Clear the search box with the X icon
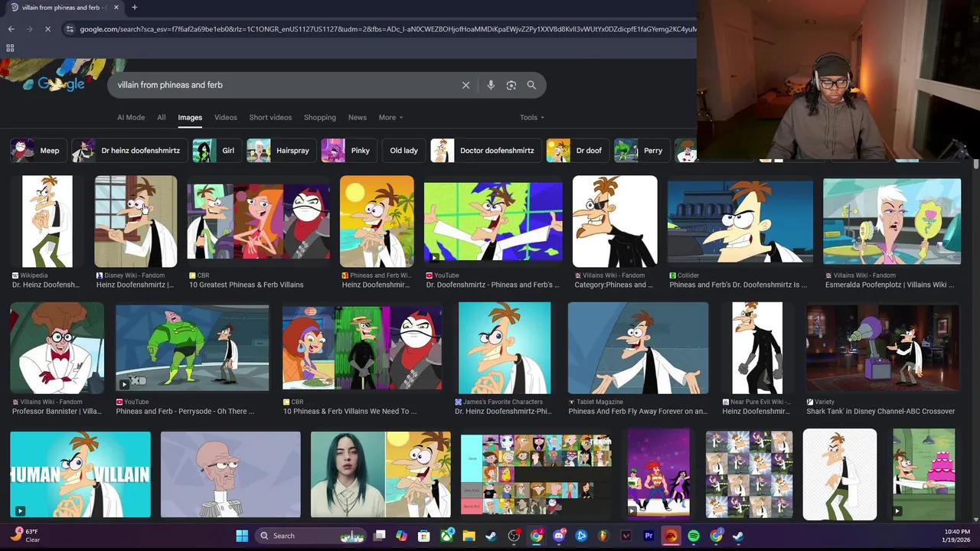Image resolution: width=980 pixels, height=551 pixels. pos(465,85)
